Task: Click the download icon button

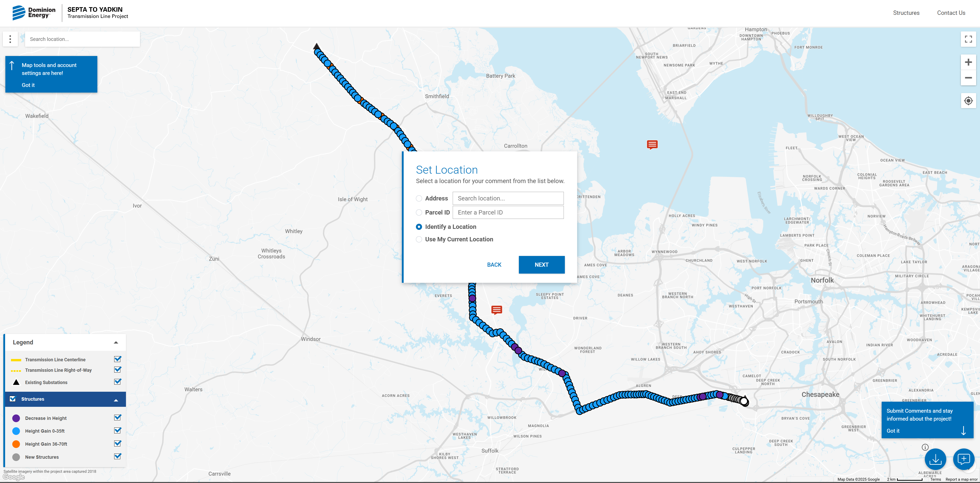Action: click(x=935, y=459)
